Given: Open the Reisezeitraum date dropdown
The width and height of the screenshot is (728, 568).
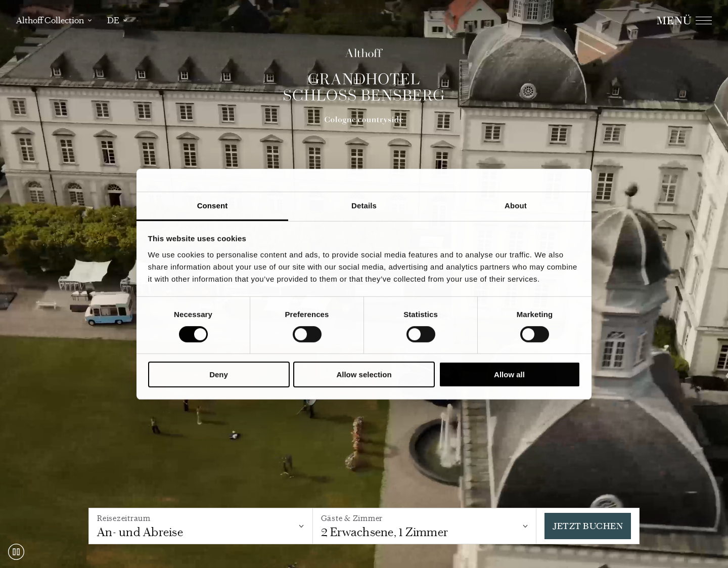Looking at the screenshot, I should 201,526.
